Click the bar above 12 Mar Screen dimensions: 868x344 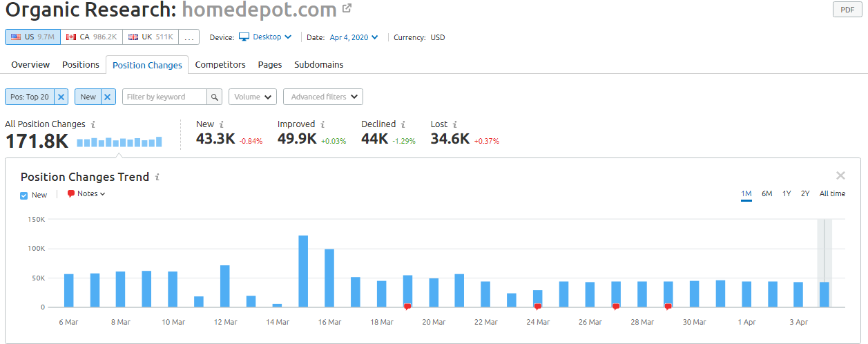225,286
